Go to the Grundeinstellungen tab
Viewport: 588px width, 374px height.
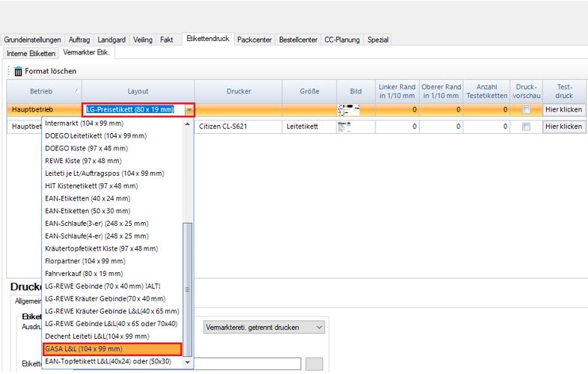tap(34, 39)
